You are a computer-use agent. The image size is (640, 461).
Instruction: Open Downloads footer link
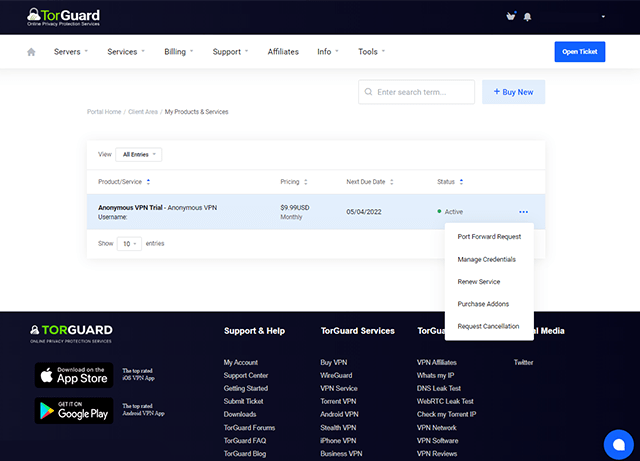click(x=240, y=414)
